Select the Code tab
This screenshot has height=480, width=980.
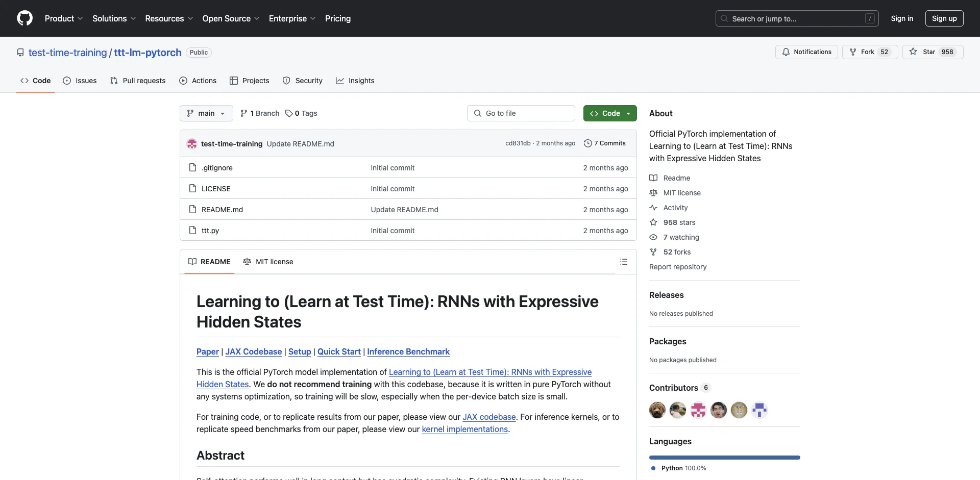(x=35, y=81)
